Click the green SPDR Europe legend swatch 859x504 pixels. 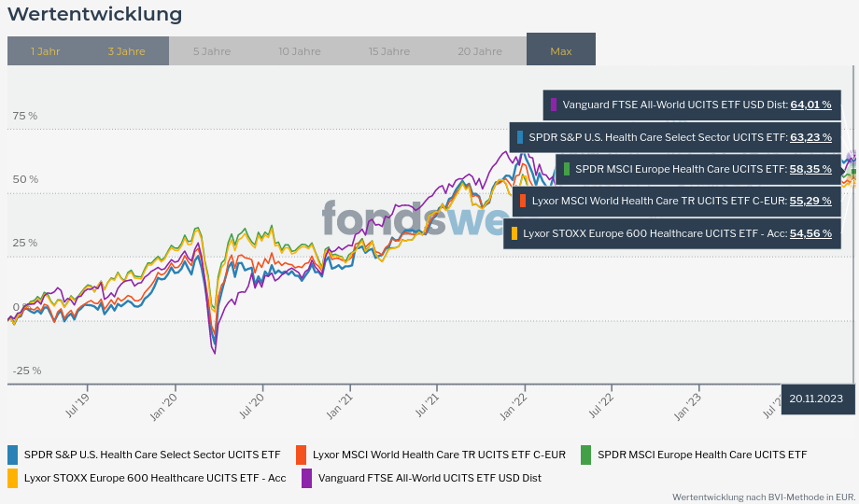click(585, 455)
